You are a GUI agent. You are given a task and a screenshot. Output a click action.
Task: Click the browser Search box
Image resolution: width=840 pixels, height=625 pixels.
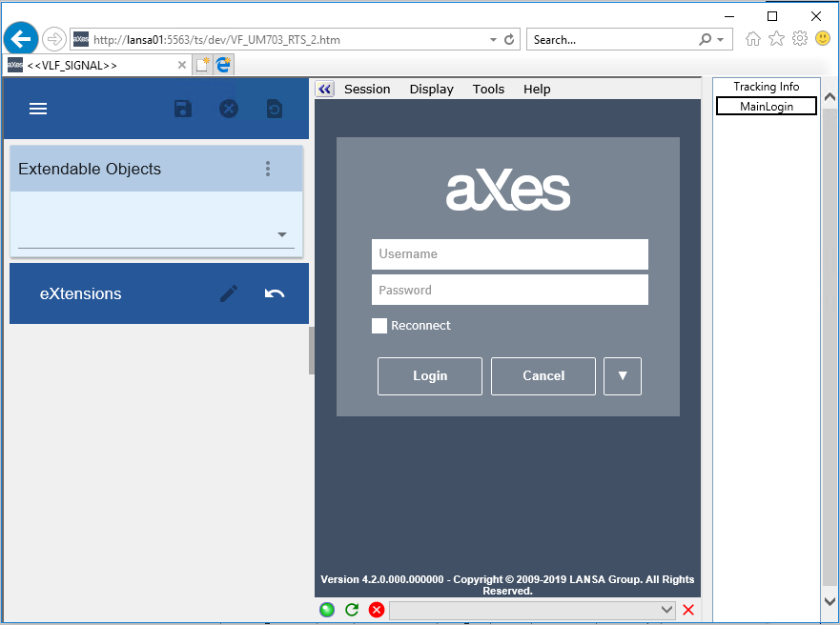pyautogui.click(x=611, y=40)
